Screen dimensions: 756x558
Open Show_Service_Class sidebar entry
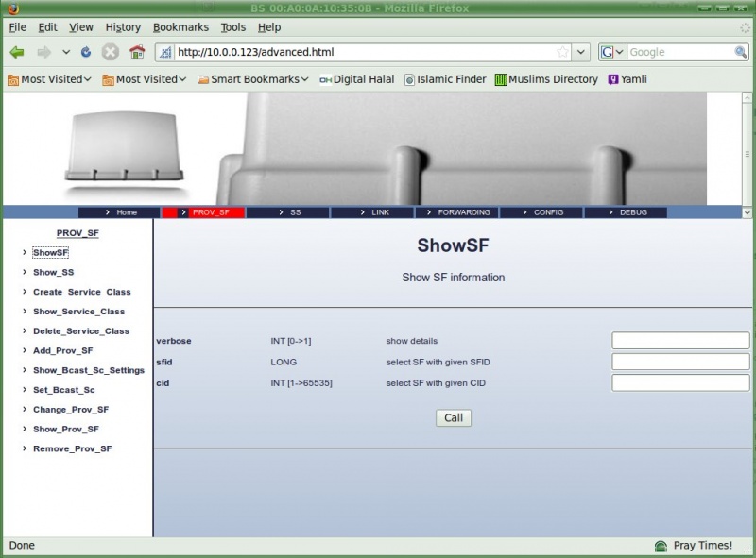79,312
